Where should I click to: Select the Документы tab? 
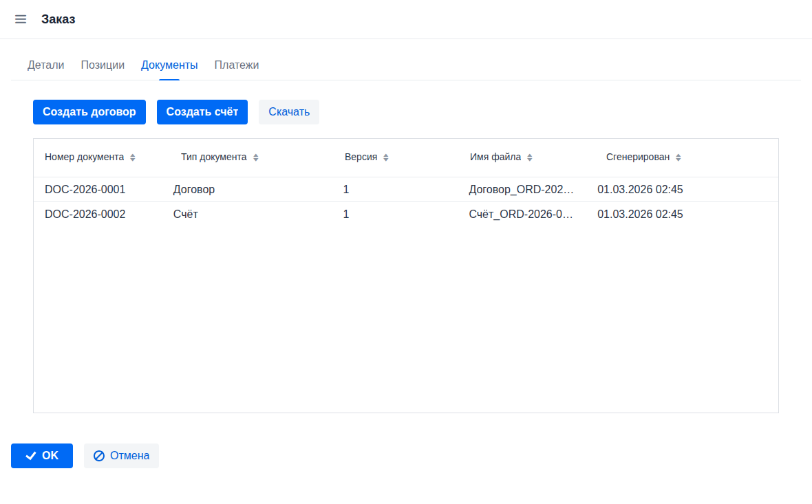tap(169, 65)
